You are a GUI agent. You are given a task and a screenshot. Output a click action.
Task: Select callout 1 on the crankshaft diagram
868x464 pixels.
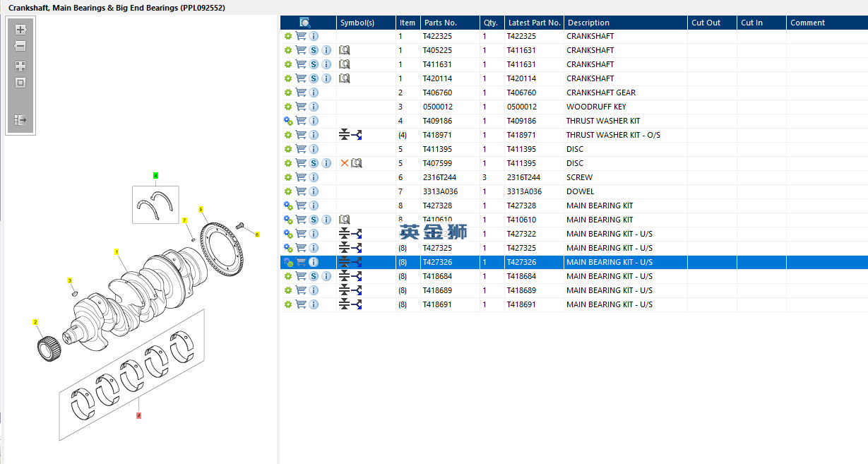[x=117, y=251]
